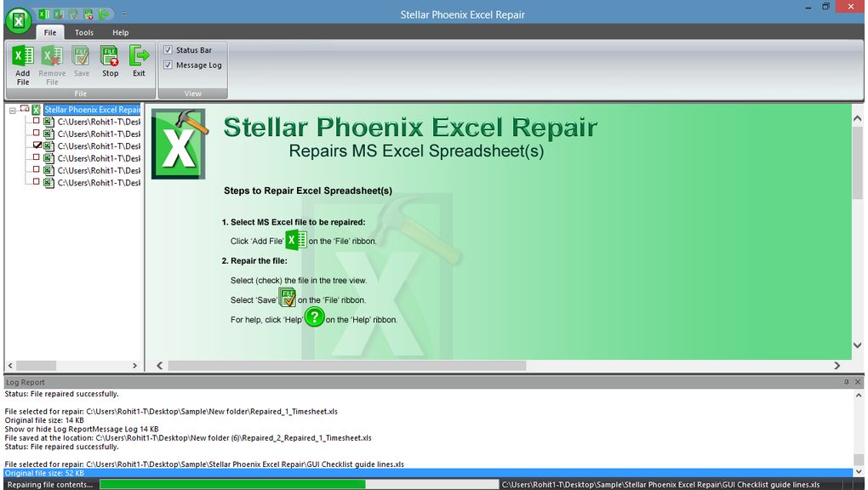The width and height of the screenshot is (868, 490).
Task: Select log line 'Show or hide Log ReportMessage Log 14 KB'
Action: click(82, 429)
